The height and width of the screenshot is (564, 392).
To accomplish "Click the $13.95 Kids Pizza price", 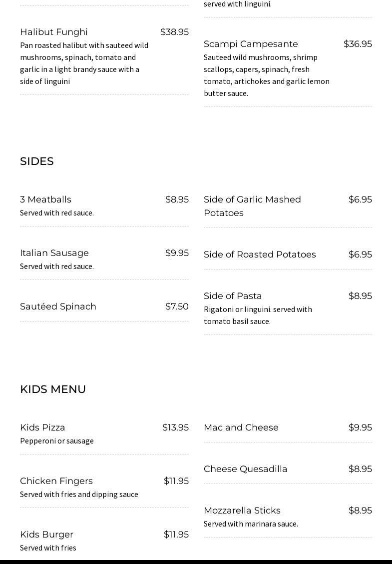I will [175, 427].
